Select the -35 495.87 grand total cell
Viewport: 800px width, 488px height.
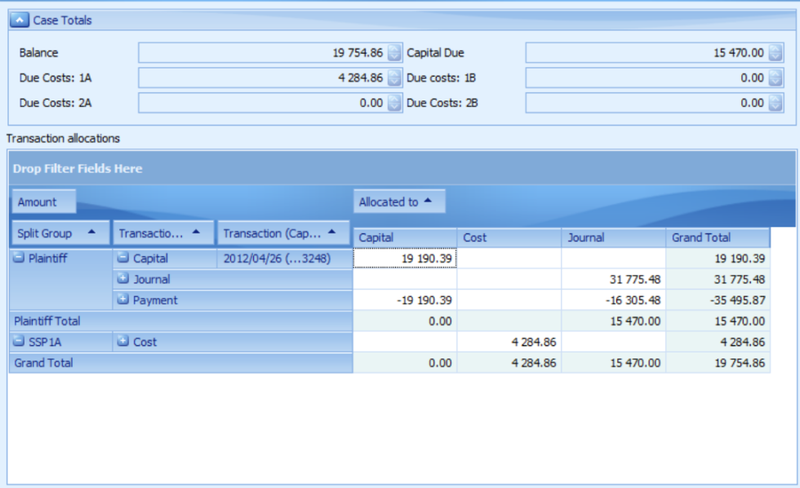tap(718, 300)
